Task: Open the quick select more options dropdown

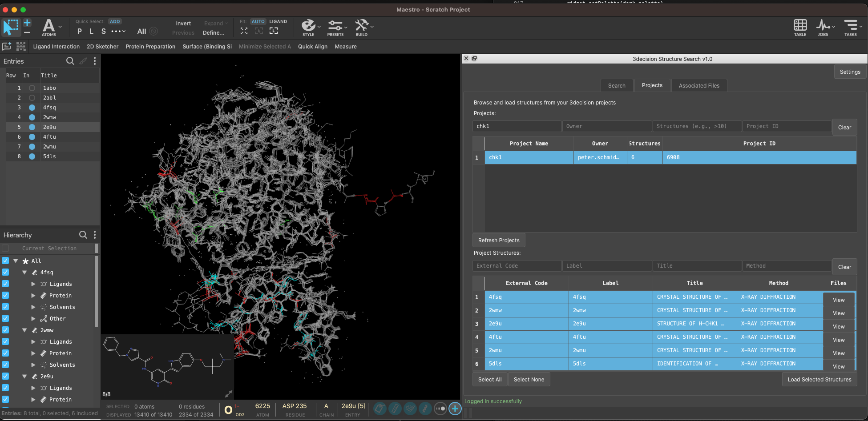Action: pos(118,31)
